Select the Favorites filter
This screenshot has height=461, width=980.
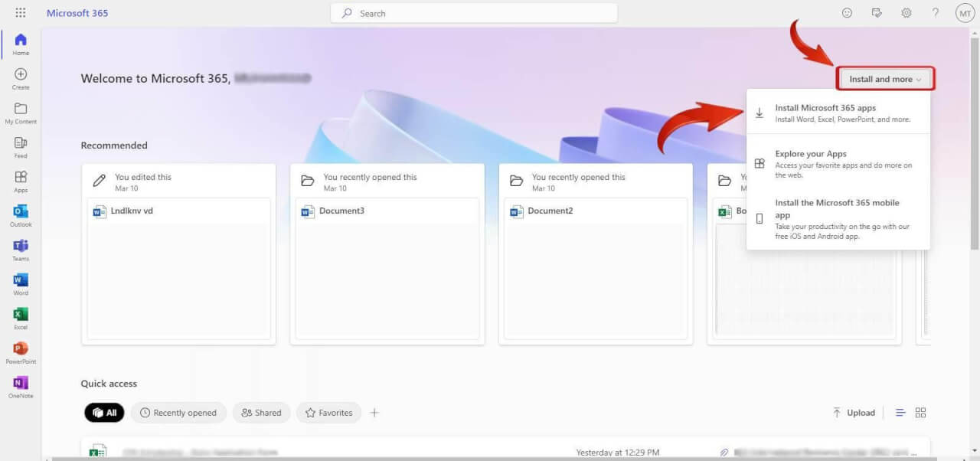[328, 413]
